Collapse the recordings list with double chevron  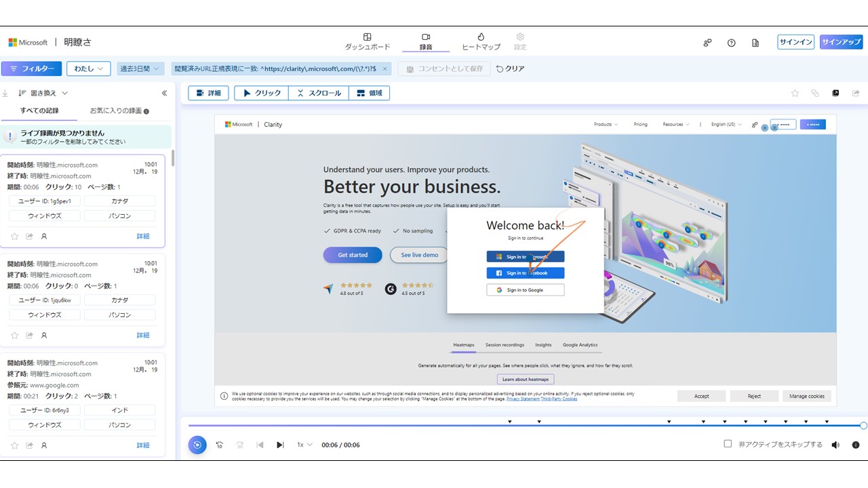point(164,93)
